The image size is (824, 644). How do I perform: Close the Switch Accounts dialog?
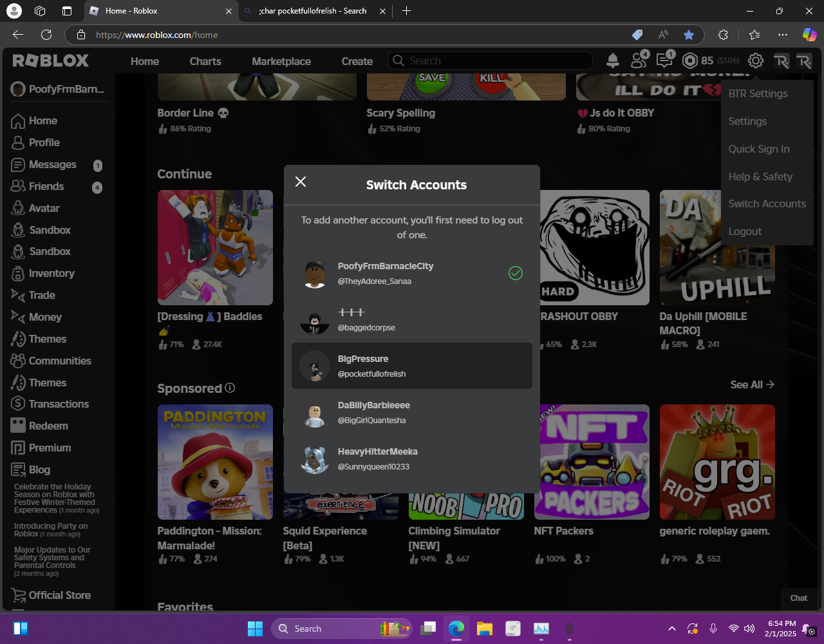(x=301, y=182)
